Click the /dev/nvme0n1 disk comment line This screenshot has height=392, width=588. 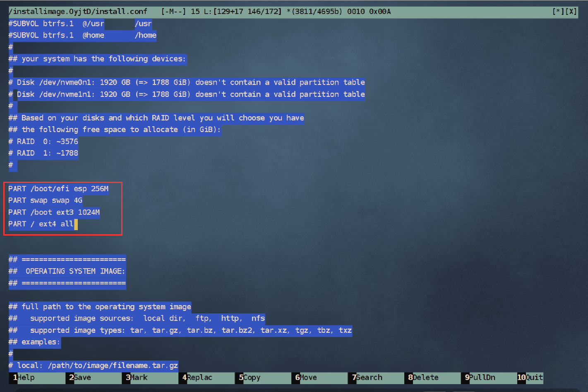187,82
